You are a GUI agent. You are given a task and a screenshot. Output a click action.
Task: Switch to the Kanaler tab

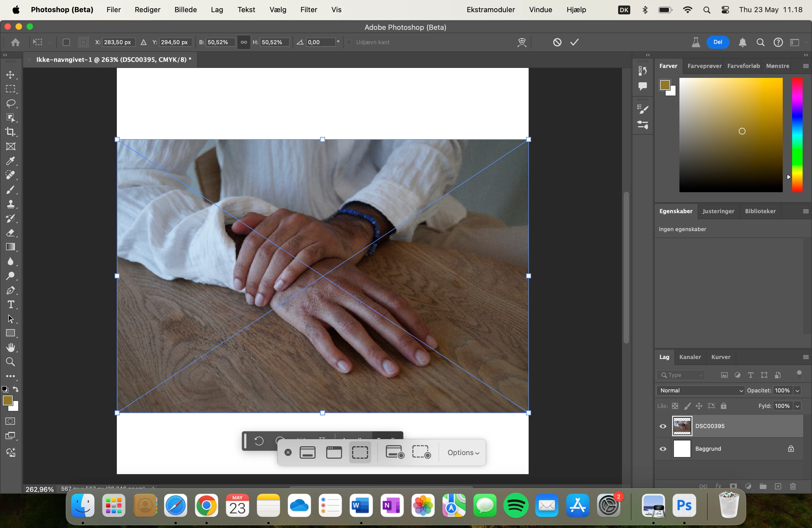click(690, 357)
